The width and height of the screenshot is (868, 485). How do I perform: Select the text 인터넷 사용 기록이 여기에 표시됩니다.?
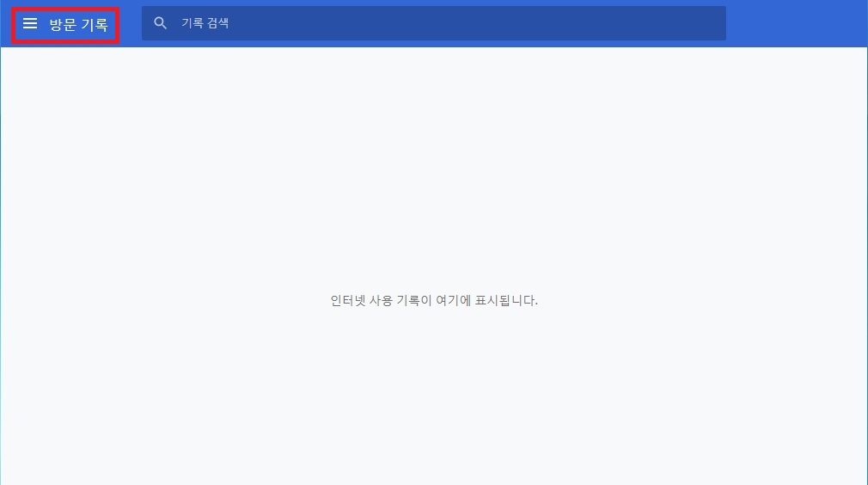point(434,301)
